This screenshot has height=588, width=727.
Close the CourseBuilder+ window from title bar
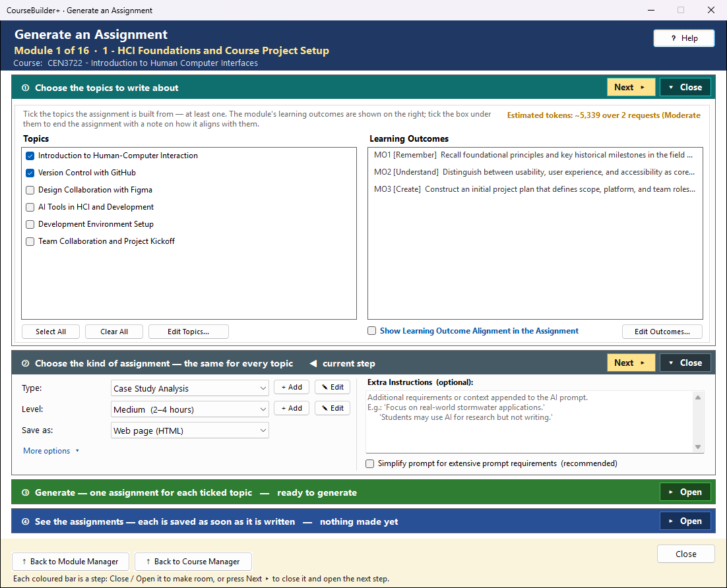pyautogui.click(x=711, y=10)
